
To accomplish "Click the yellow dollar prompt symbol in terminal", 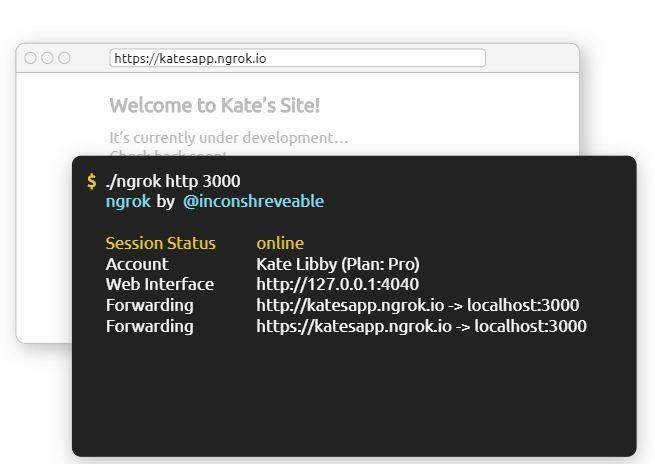I will (92, 181).
